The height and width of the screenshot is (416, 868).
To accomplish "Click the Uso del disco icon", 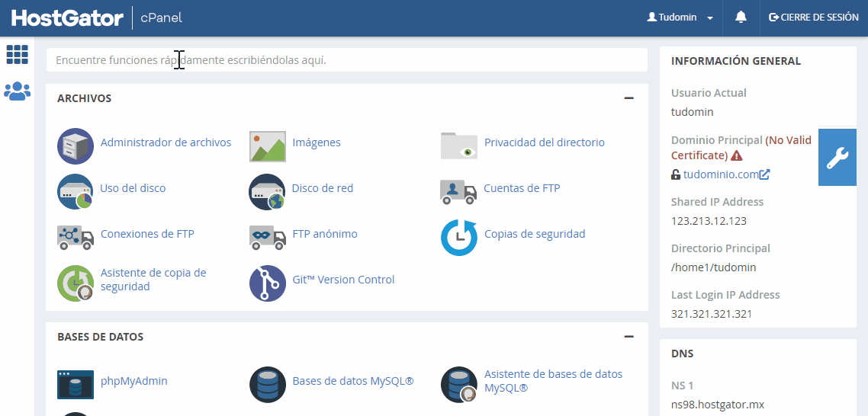I will pos(75,192).
